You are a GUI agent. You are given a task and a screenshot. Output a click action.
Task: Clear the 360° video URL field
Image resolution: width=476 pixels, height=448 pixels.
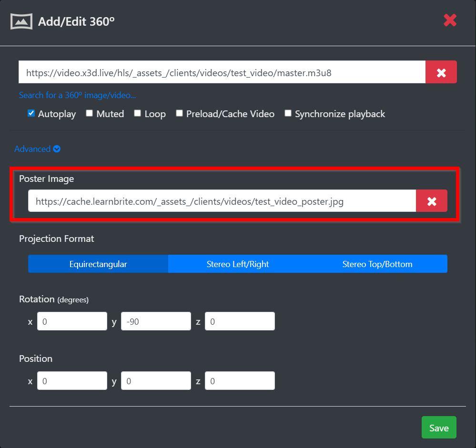click(441, 72)
